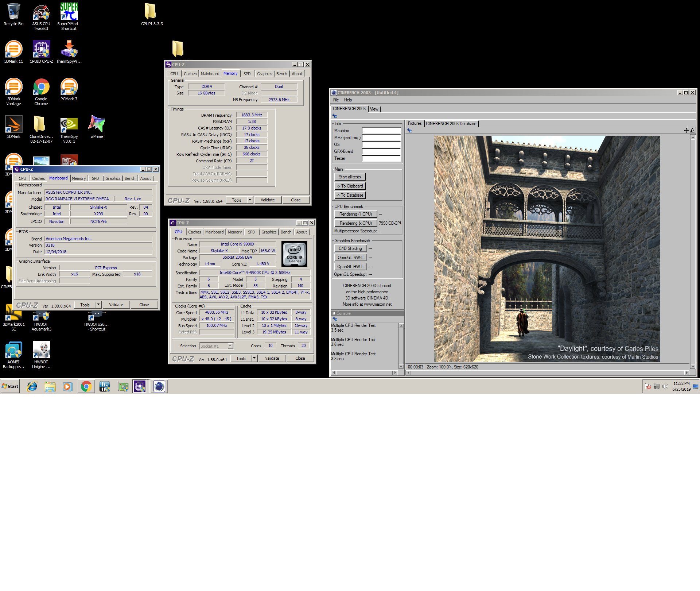
Task: Switch to Caches tab in Mainboard CPU-Z
Action: [x=38, y=178]
